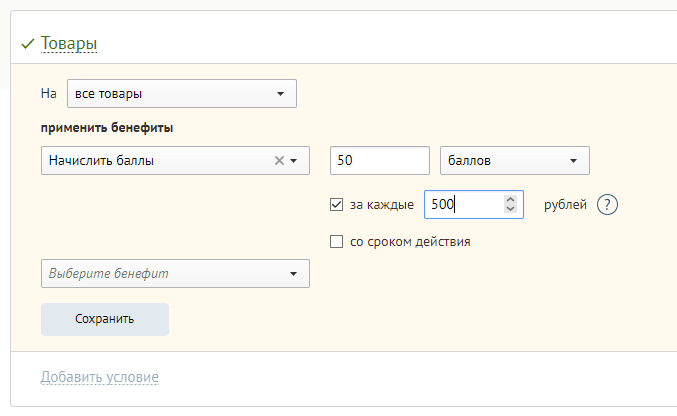Click the со сроком действия label text
This screenshot has height=416, width=677.
(410, 241)
